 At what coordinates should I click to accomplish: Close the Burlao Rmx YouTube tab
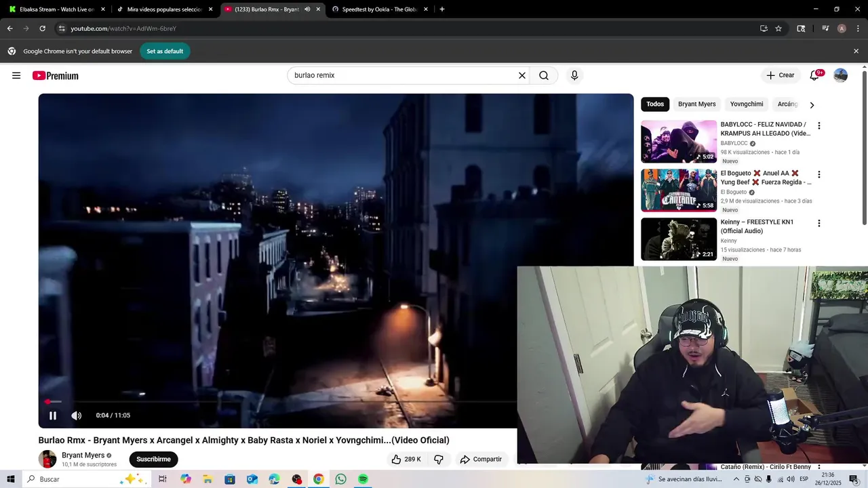[x=318, y=9]
